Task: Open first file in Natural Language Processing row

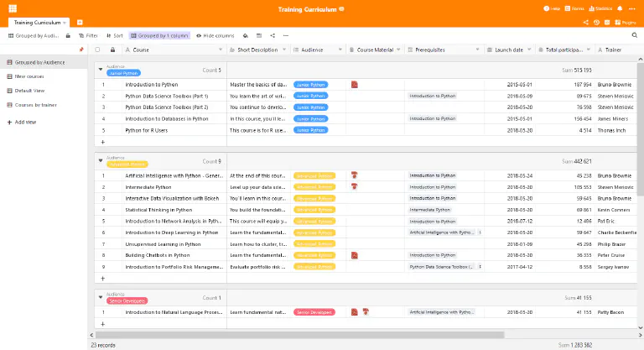Action: [x=355, y=312]
